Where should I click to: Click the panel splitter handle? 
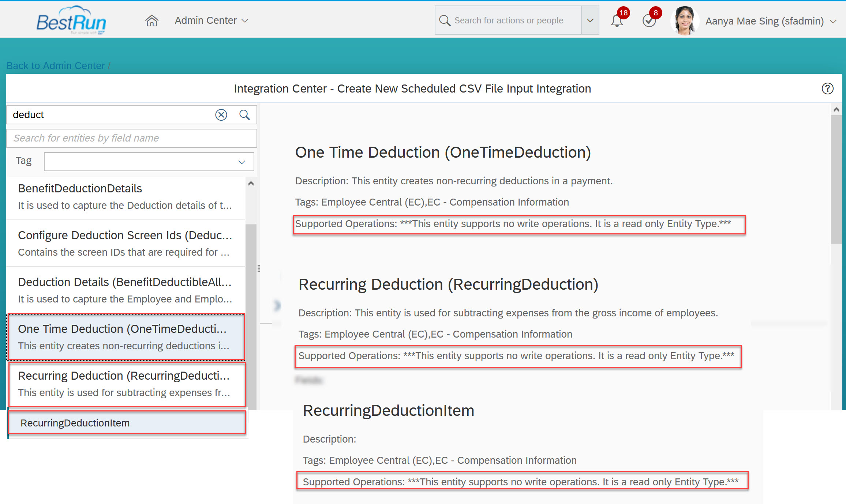coord(259,268)
